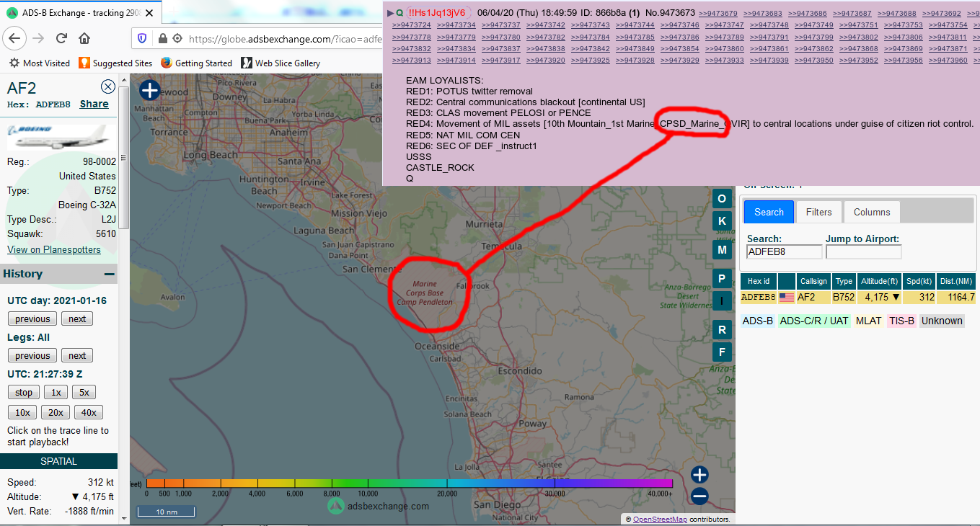
Task: Sort table by Type column
Action: (x=844, y=281)
